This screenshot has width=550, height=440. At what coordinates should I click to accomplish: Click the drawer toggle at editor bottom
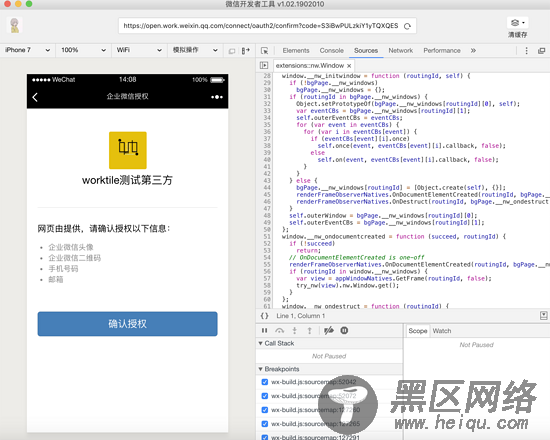(543, 315)
